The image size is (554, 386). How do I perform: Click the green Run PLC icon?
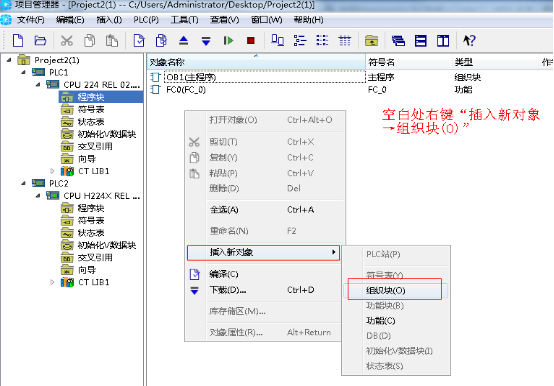[229, 41]
